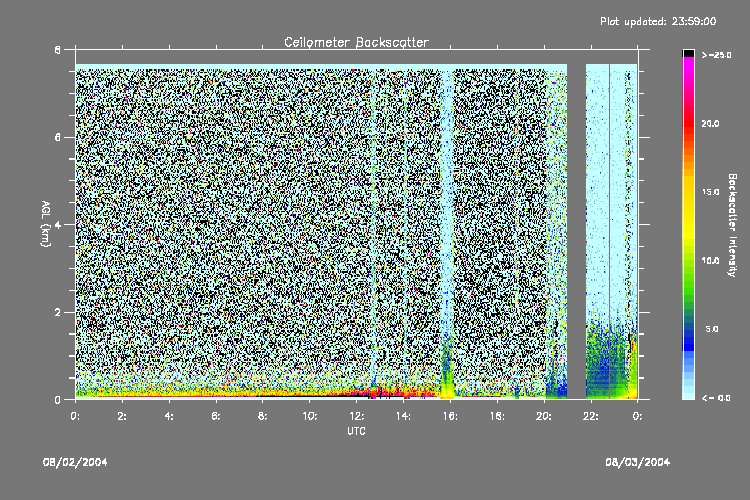Click the '10:' x-axis tick label
The height and width of the screenshot is (500, 750).
309,416
